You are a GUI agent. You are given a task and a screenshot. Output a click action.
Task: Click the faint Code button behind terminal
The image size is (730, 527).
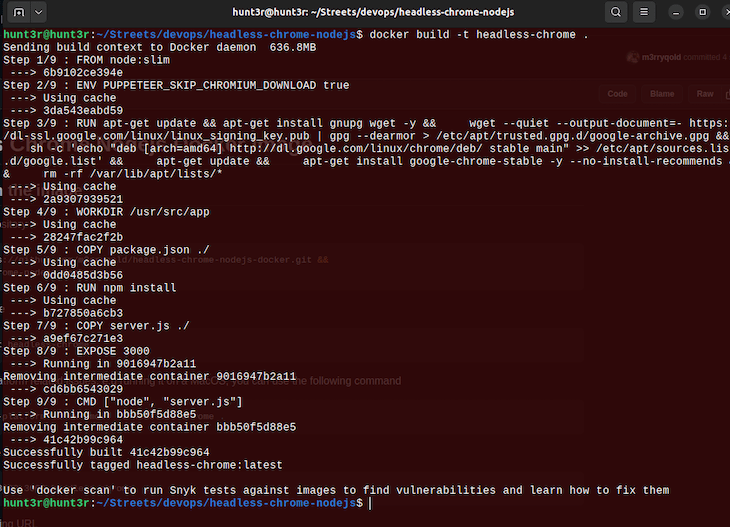(618, 94)
